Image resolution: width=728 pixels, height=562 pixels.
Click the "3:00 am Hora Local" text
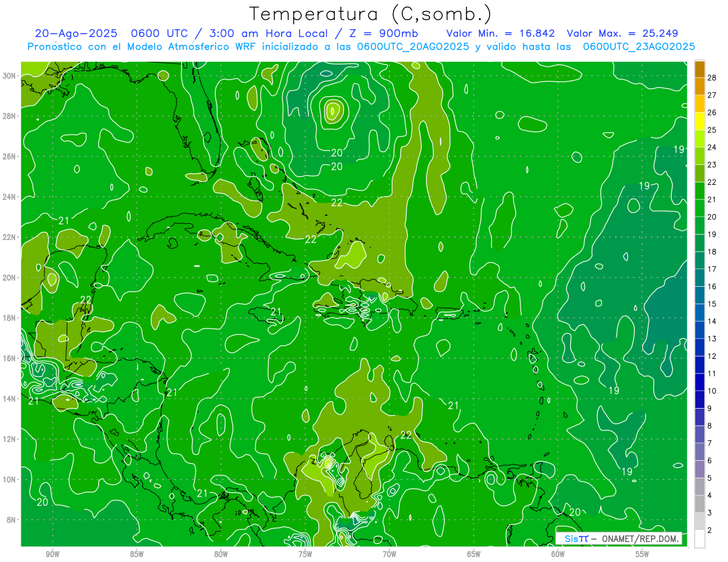pos(269,33)
